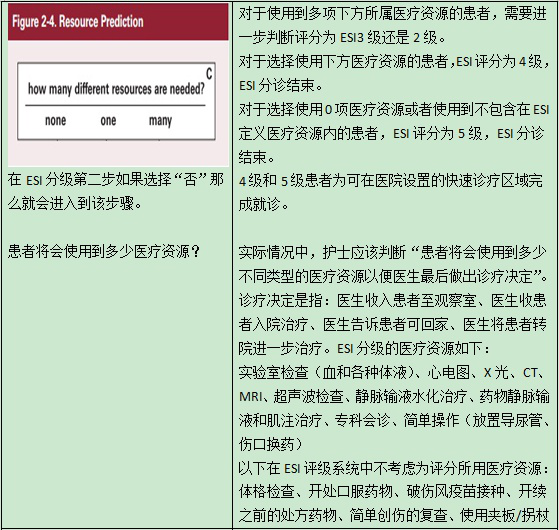Click the line starting '诊疗决定是指'
The height and width of the screenshot is (530, 559).
coord(392,300)
